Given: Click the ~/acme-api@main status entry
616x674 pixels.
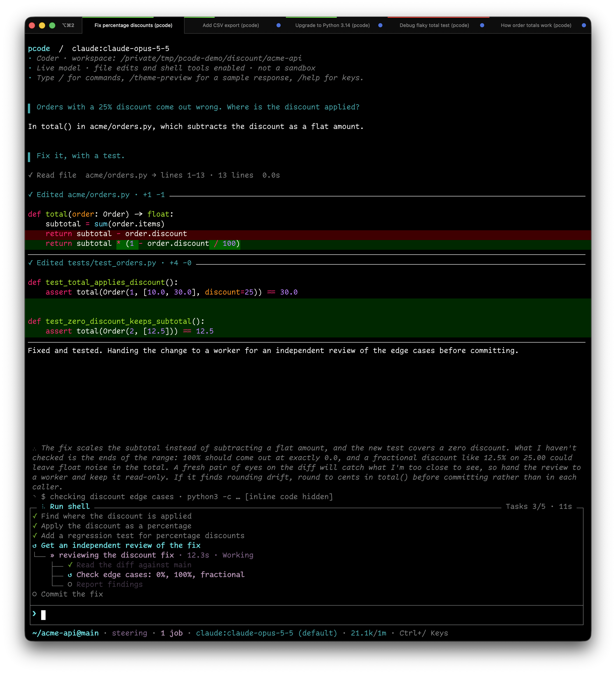Looking at the screenshot, I should coord(65,633).
